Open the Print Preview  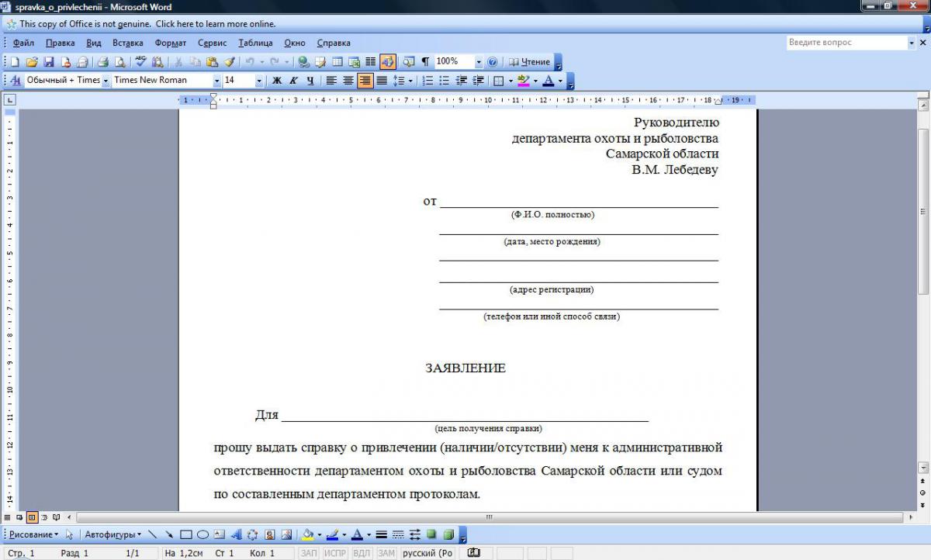120,62
